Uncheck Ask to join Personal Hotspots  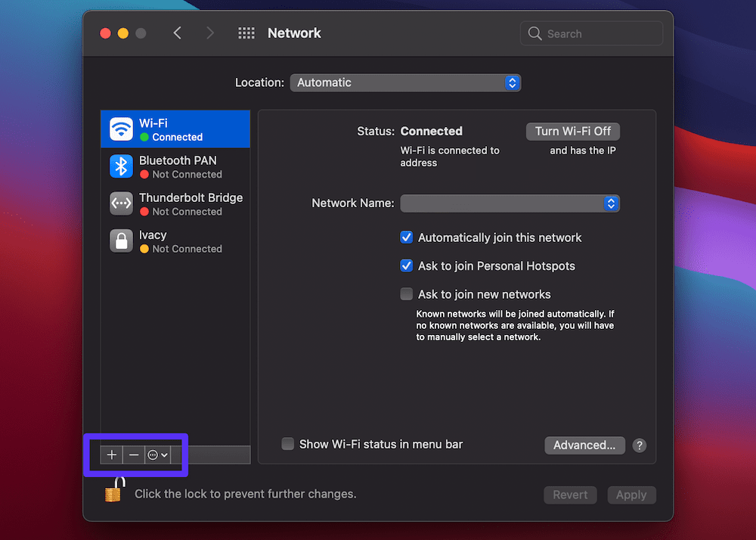pyautogui.click(x=406, y=265)
